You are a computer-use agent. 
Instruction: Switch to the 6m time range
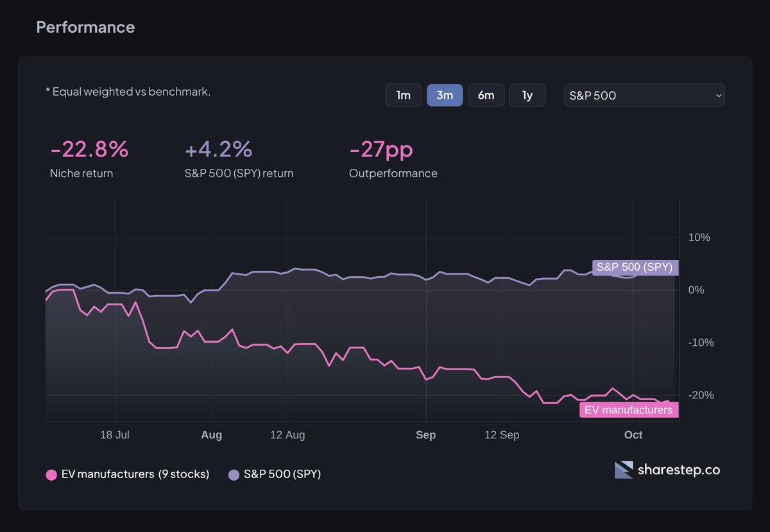[486, 95]
